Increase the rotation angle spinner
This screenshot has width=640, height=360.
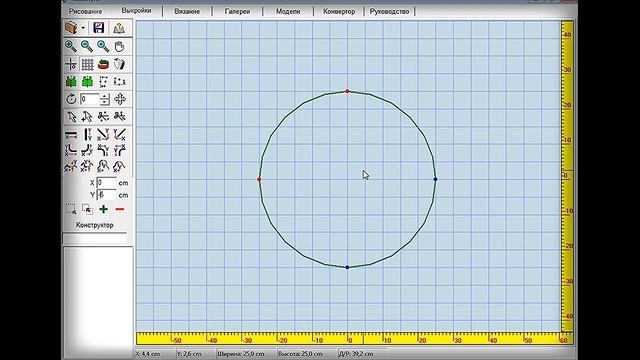(x=105, y=96)
